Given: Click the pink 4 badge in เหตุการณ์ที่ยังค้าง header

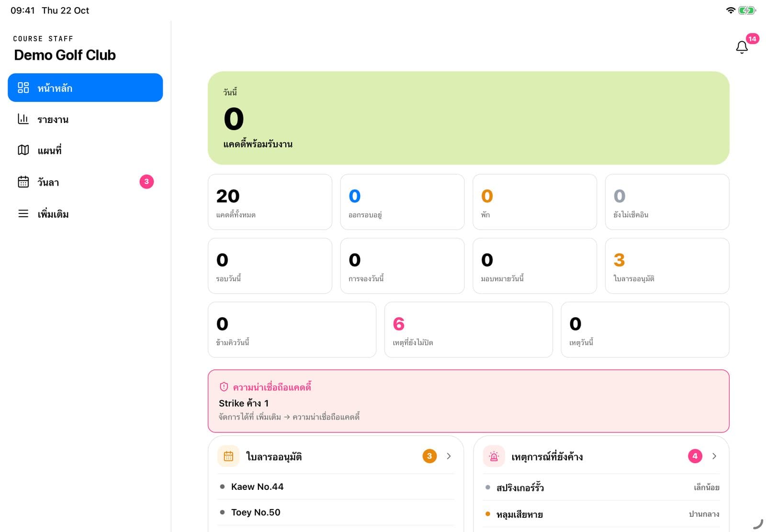Looking at the screenshot, I should tap(695, 456).
